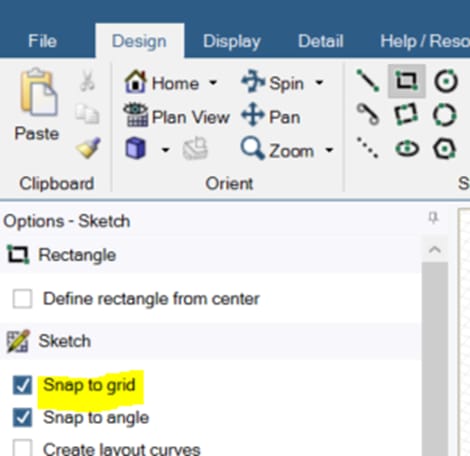Screen dimensions: 470x456
Task: Click the Options panel scroll up arrow
Action: [x=435, y=250]
